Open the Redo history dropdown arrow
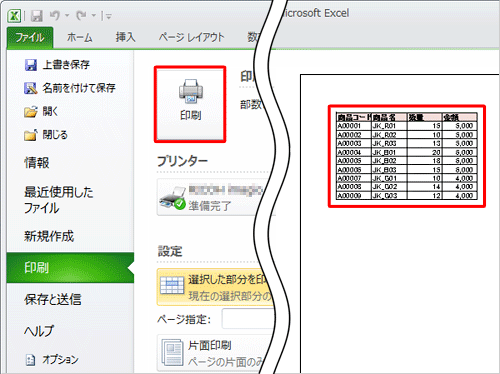The height and width of the screenshot is (374, 500). point(94,15)
